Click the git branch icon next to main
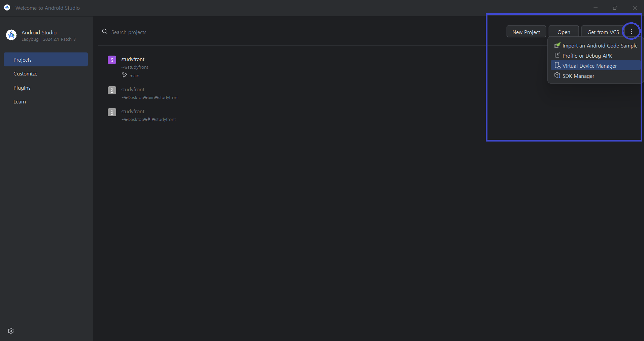 [124, 75]
